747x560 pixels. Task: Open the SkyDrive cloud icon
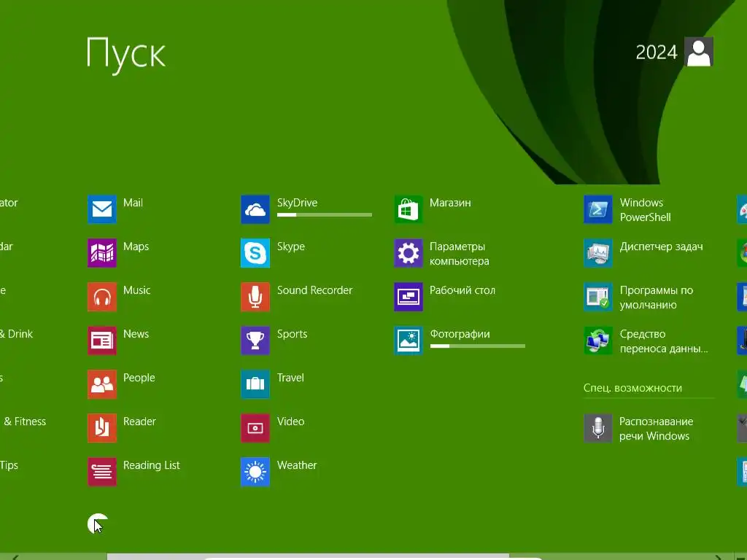255,209
